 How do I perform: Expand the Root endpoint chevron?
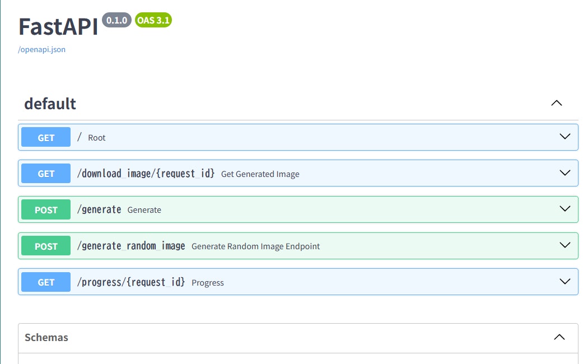(x=564, y=137)
